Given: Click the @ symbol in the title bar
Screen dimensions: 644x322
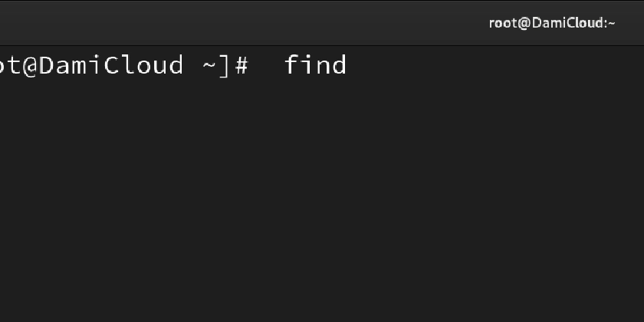Looking at the screenshot, I should 524,24.
